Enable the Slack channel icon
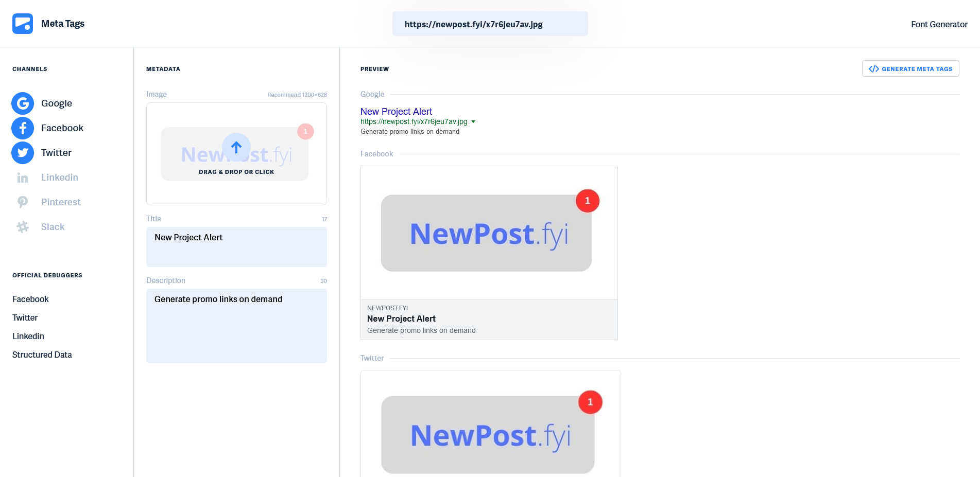 (x=23, y=227)
